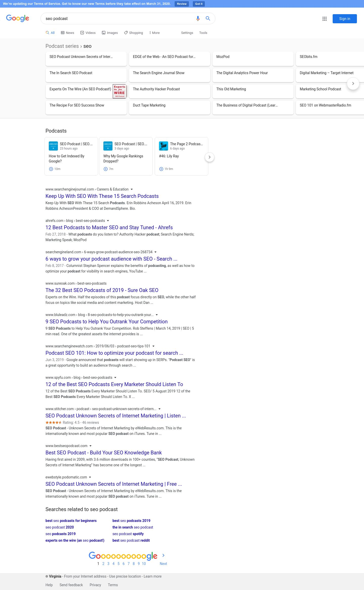Expand the searchengineland.com result options arrow
This screenshot has width=364, height=590.
pyautogui.click(x=155, y=252)
